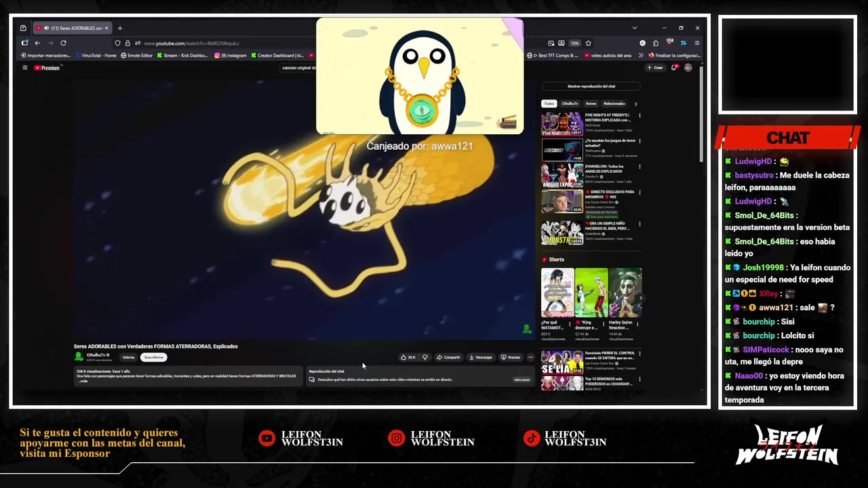Click the Unirme join button
The height and width of the screenshot is (488, 868).
click(x=128, y=357)
